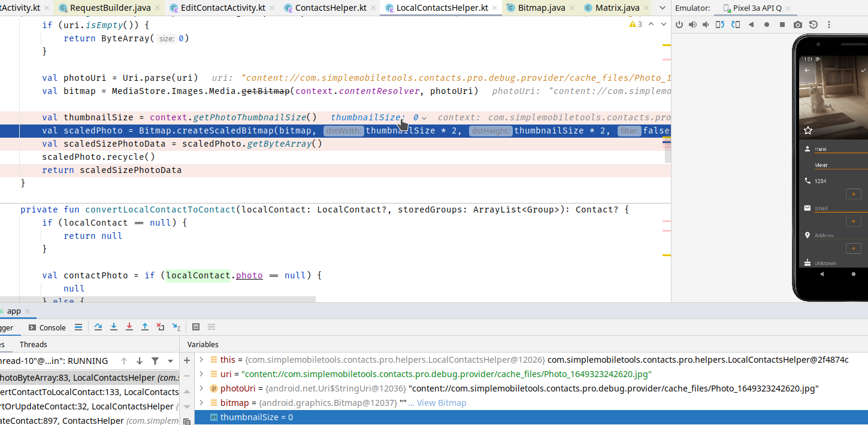This screenshot has width=868, height=425.
Task: Open the thread selector dropdown arrow
Action: click(170, 361)
